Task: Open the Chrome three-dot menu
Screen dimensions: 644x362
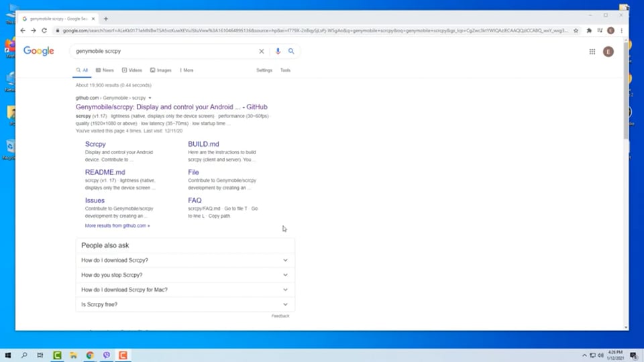Action: 621,31
